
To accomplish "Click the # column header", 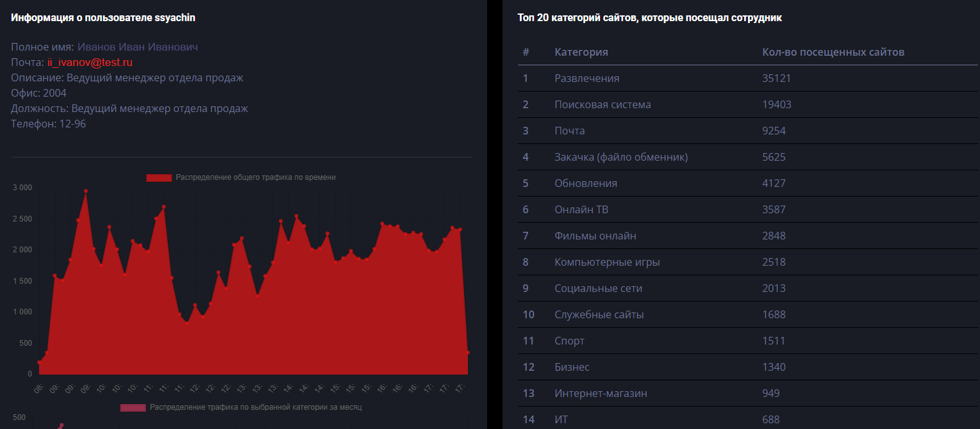I will 526,52.
